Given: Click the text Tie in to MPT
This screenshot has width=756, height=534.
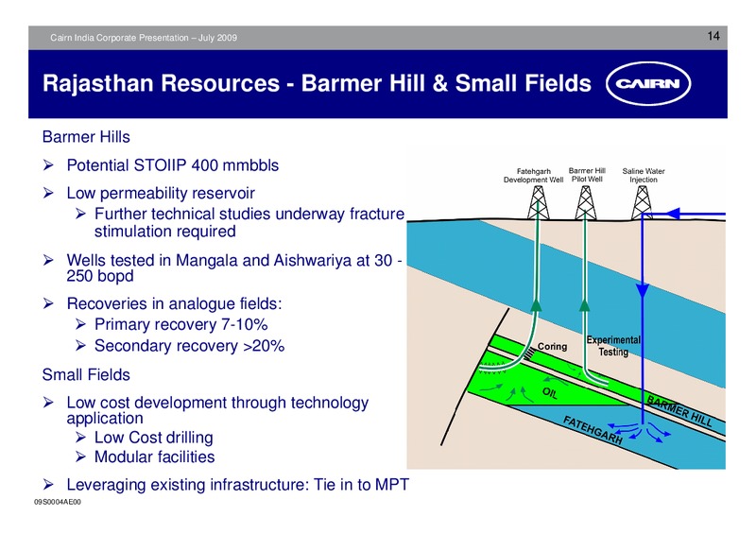Looking at the screenshot, I should [361, 484].
